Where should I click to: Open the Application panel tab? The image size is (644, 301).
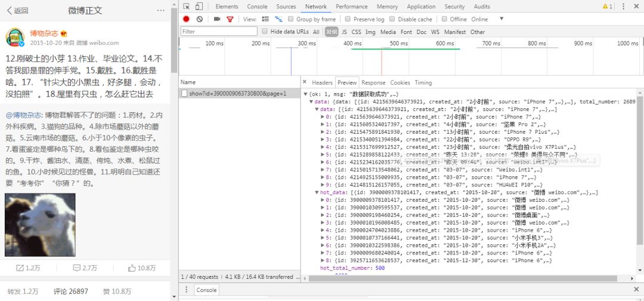pos(421,6)
